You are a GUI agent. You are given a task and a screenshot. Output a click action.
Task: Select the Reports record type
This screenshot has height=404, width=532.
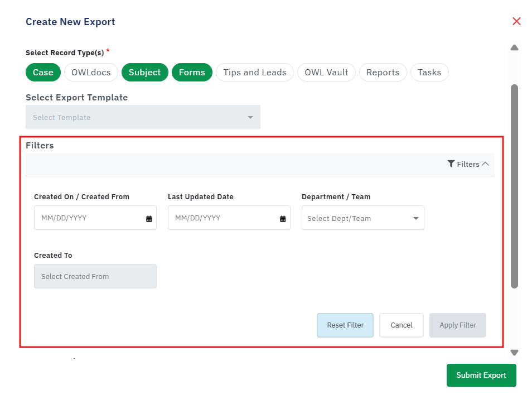(383, 73)
